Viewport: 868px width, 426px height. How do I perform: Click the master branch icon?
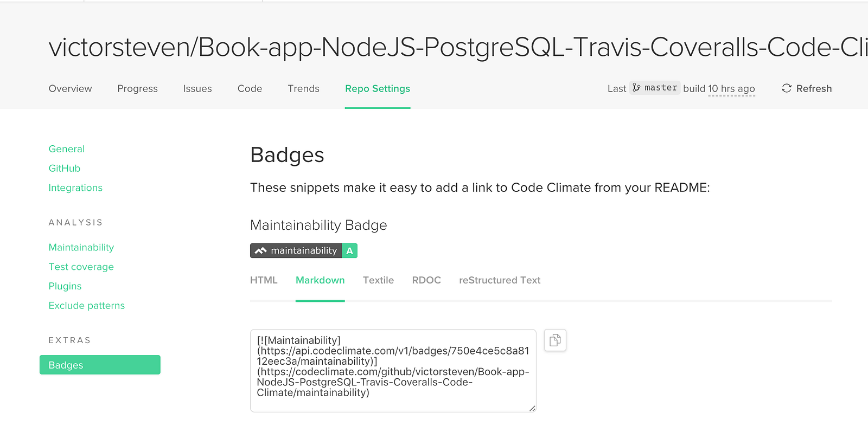tap(636, 88)
